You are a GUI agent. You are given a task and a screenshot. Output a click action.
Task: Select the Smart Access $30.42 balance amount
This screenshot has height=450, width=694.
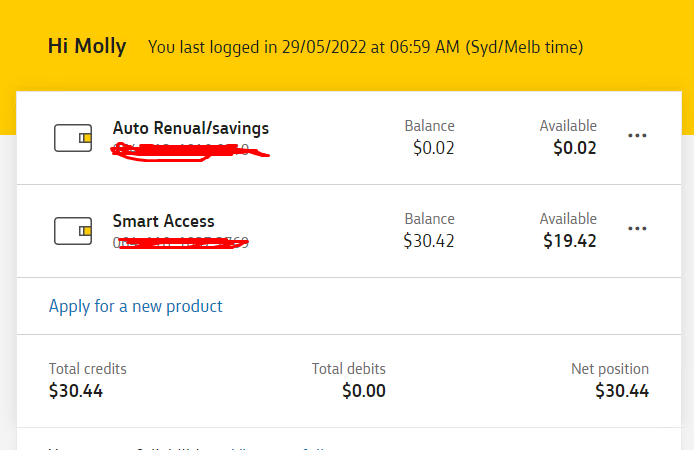tap(429, 241)
